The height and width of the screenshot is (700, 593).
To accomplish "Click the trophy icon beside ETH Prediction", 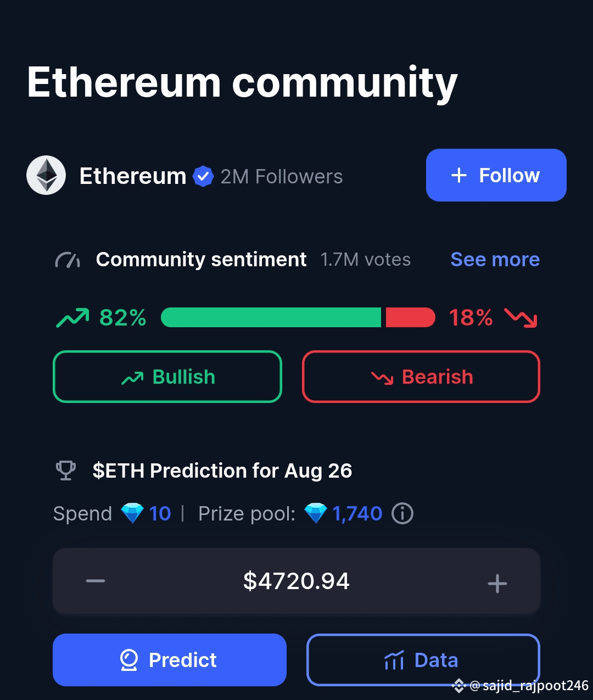I will coord(66,471).
